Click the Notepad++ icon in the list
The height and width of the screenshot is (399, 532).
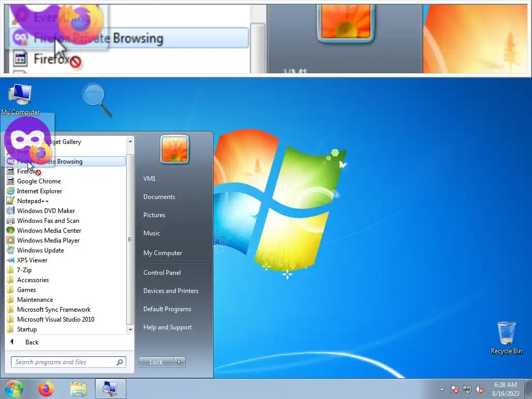point(10,201)
